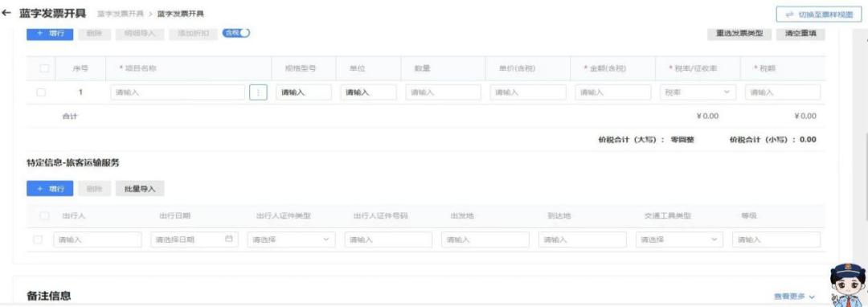Screen dimensions: 868x307
Task: Click the 出行人证件号码 input field
Action: (389, 239)
